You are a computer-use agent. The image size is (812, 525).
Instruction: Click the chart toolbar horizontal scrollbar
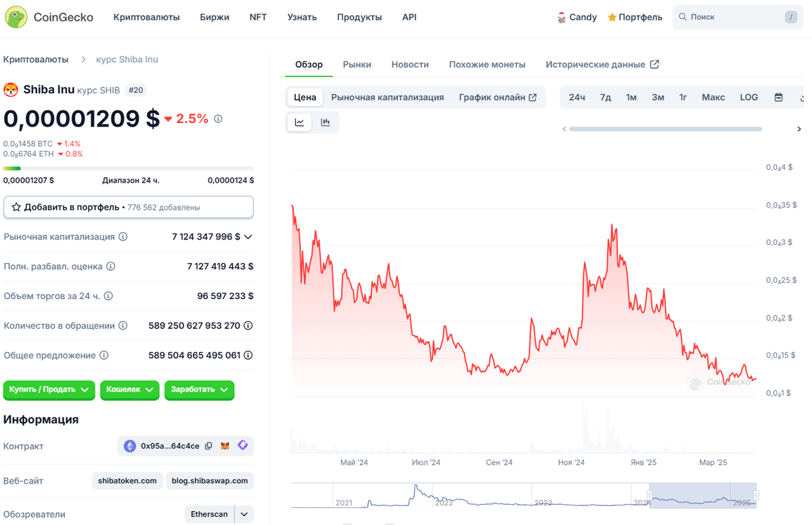(665, 129)
